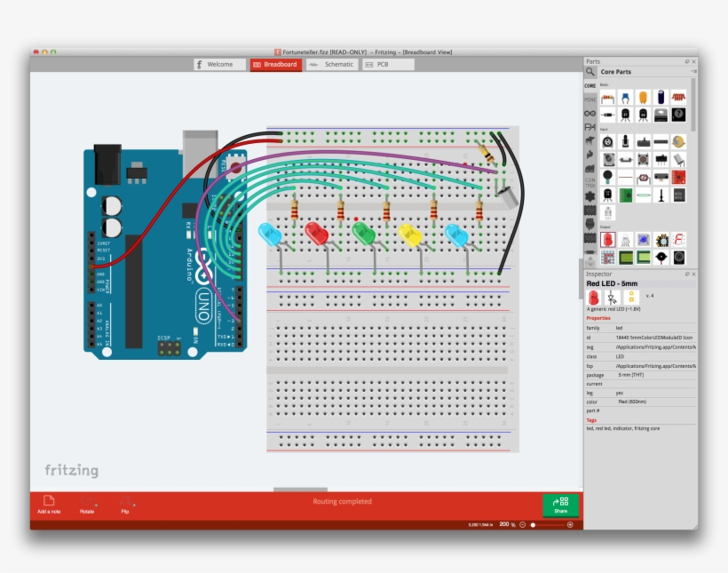
Task: Change the package from 5 mm [THT]
Action: click(632, 375)
